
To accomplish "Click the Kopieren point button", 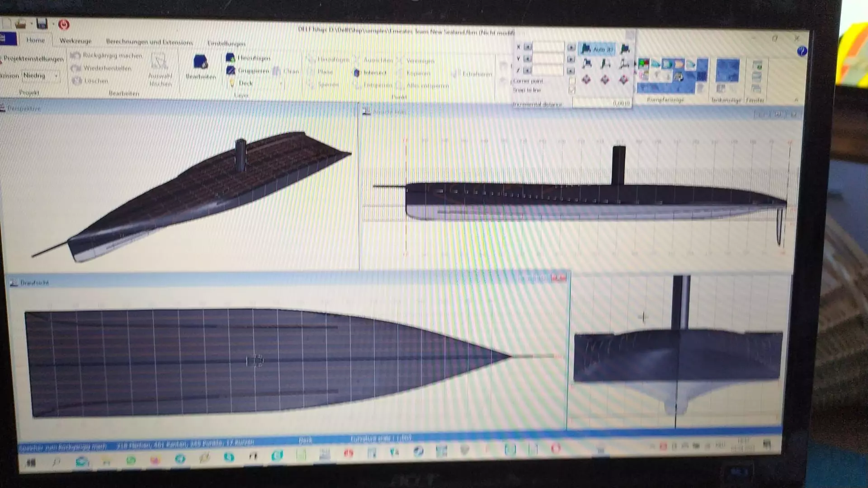I will click(x=414, y=73).
